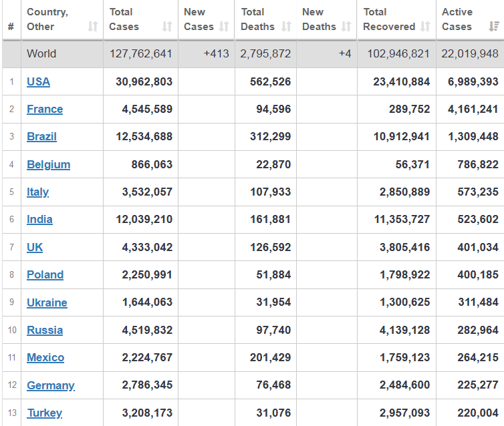This screenshot has height=426, width=504.
Task: Click sort arrows icon beside Country, Other
Action: click(x=93, y=27)
